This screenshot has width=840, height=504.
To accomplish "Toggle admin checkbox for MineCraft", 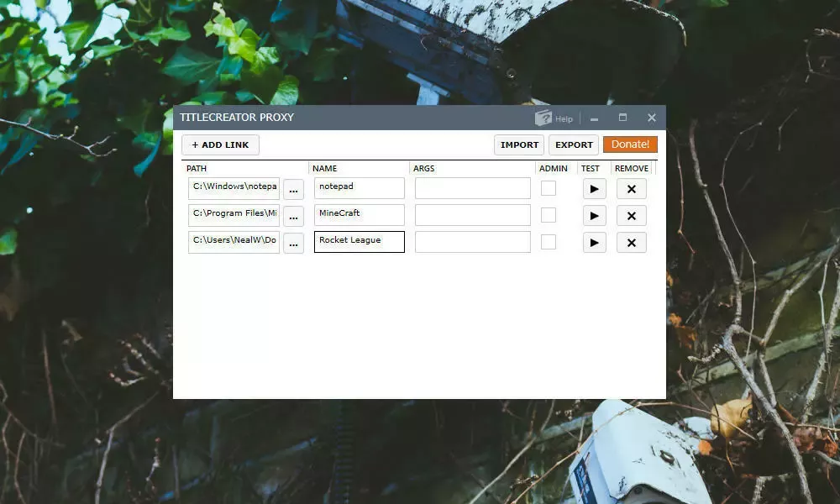I will (549, 215).
